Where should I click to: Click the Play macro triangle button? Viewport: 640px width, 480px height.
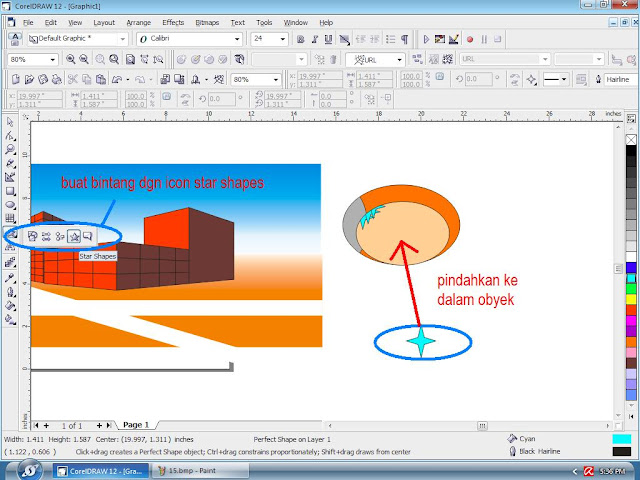pos(426,39)
